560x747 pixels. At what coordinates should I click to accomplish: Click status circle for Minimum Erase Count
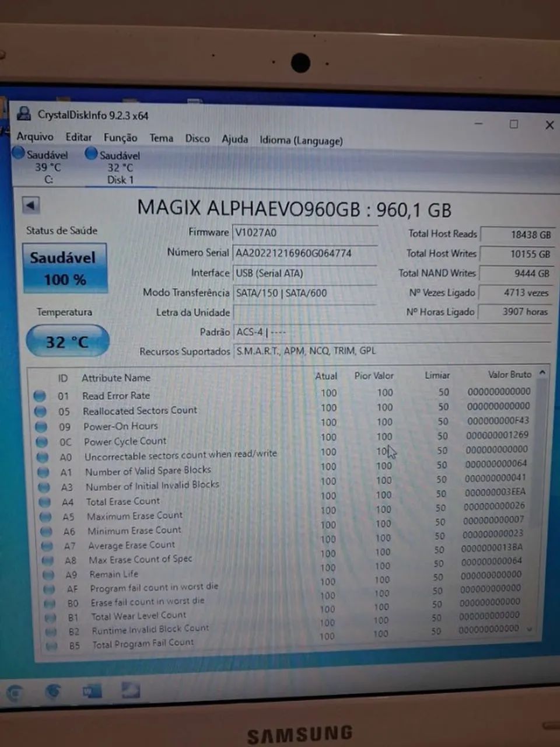coord(47,532)
